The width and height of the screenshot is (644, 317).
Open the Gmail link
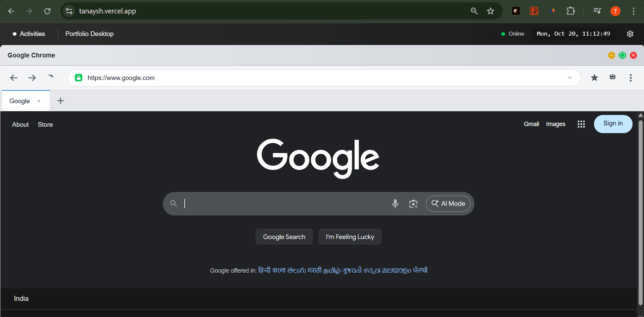tap(531, 124)
